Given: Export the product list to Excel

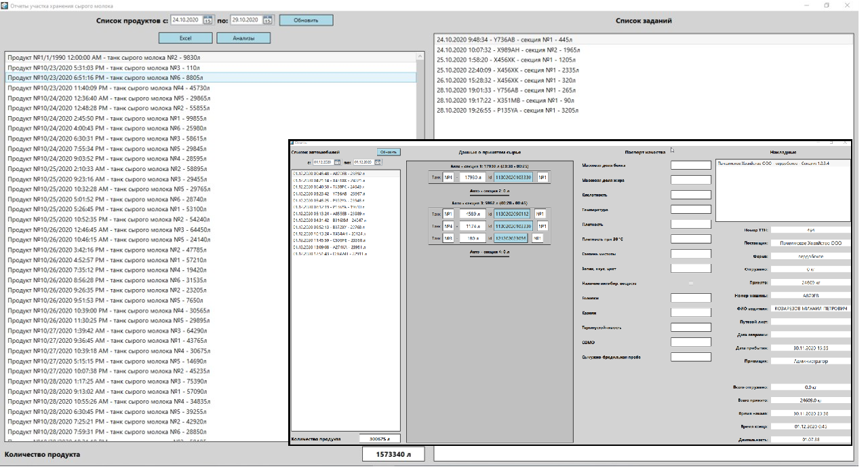Looking at the screenshot, I should (x=185, y=38).
